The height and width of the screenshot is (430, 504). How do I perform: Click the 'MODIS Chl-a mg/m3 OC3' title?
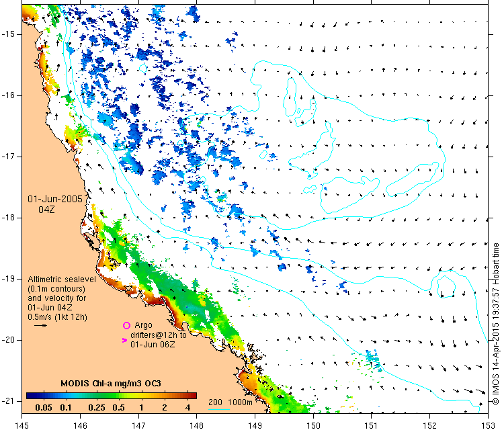pyautogui.click(x=111, y=384)
